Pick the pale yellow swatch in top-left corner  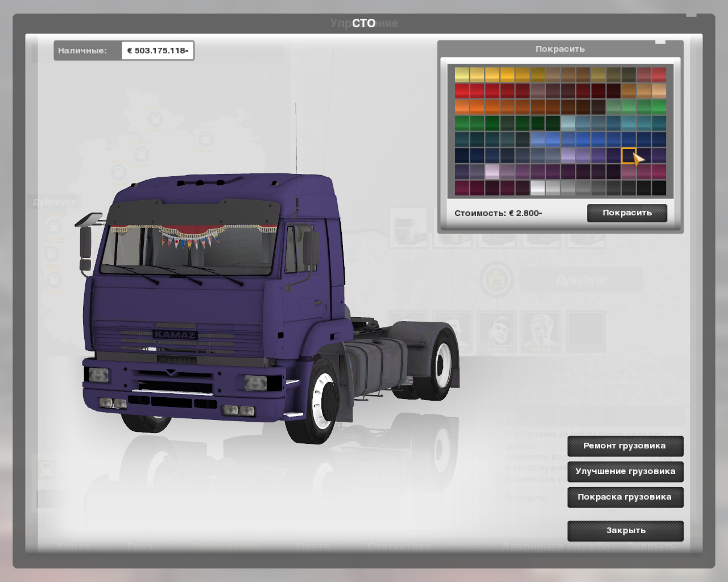click(x=462, y=74)
